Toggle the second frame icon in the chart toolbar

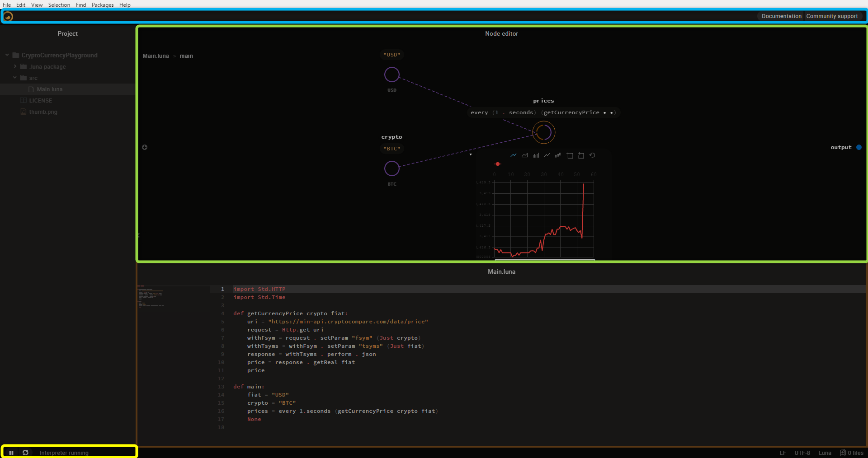pos(581,155)
